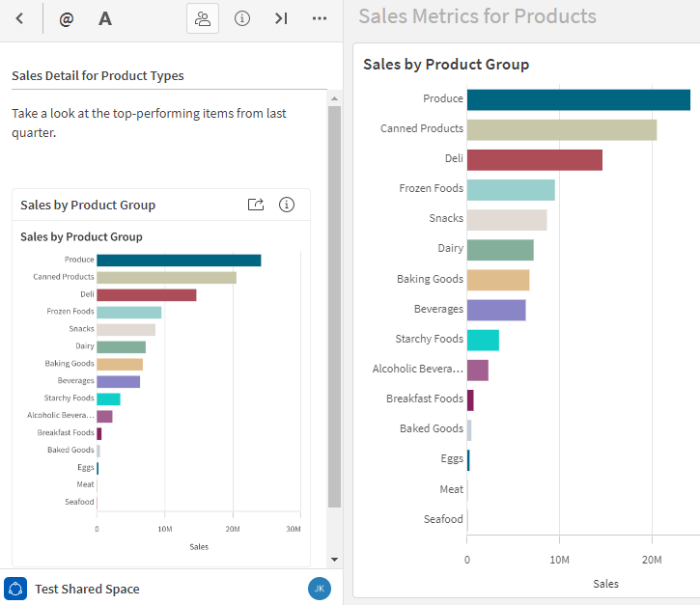The width and height of the screenshot is (700, 605).
Task: Toggle the people sharing button
Action: (202, 18)
